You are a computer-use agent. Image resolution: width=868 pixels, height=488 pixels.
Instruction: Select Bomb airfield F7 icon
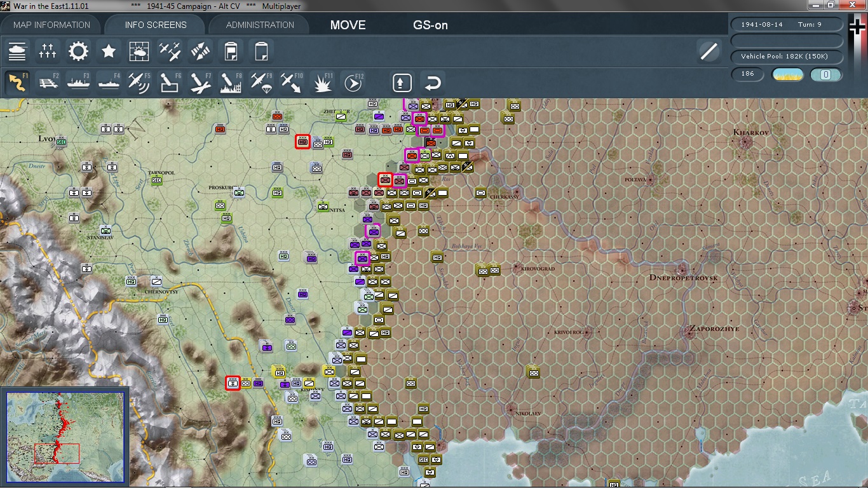tap(201, 83)
